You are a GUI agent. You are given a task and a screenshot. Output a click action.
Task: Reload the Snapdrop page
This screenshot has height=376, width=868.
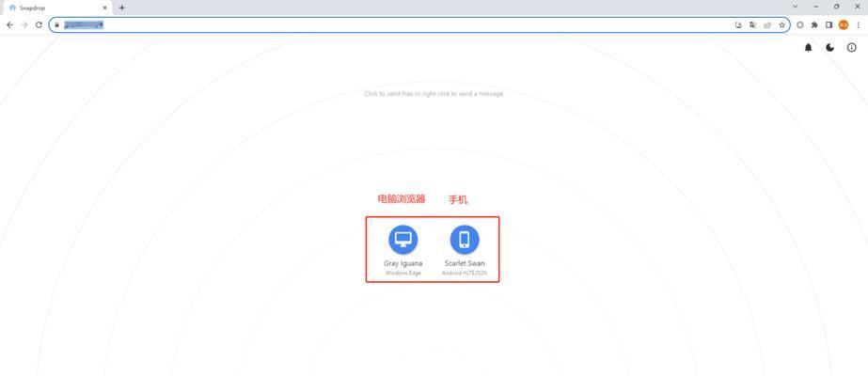39,24
